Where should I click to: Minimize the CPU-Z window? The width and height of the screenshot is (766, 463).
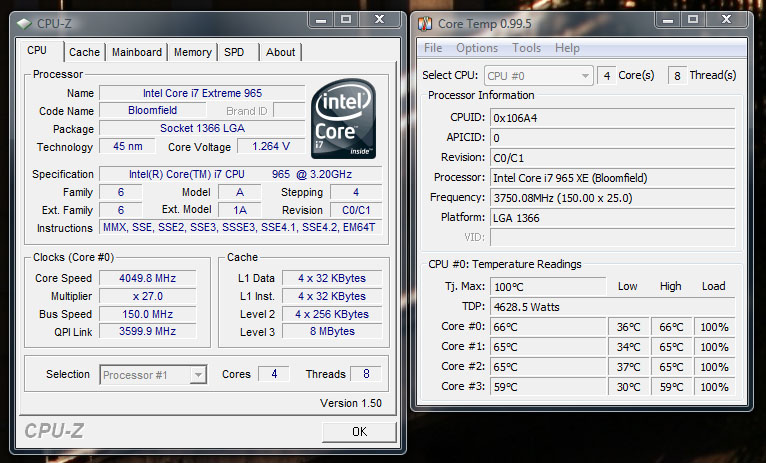click(x=321, y=20)
